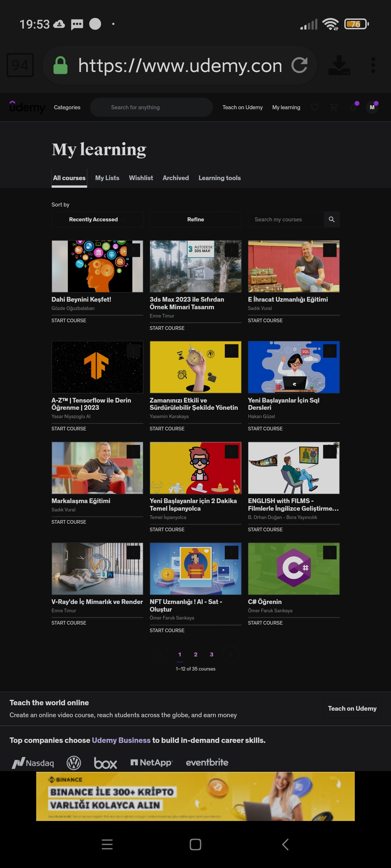Go to pagination page 3
Image resolution: width=391 pixels, height=868 pixels.
[x=211, y=654]
